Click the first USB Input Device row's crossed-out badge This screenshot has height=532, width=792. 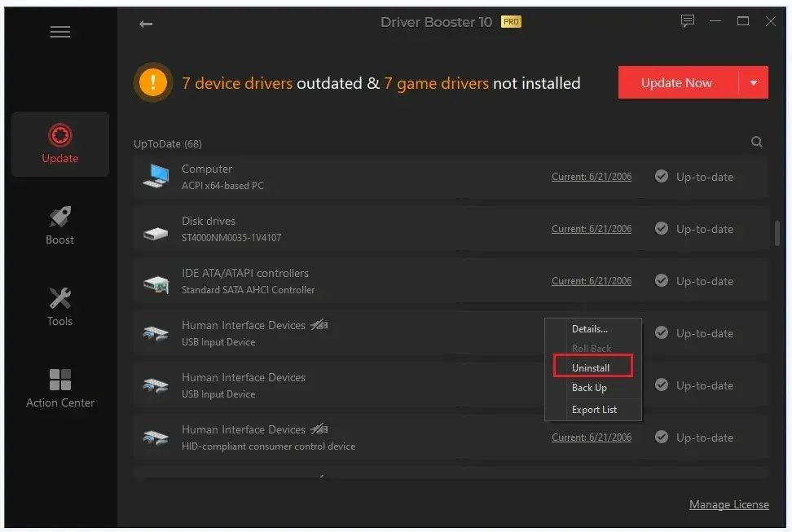tap(319, 324)
